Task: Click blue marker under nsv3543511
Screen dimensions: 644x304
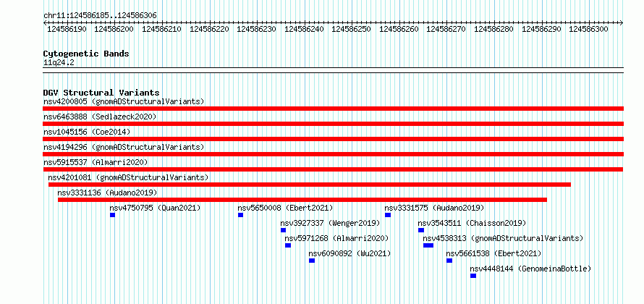Action: coord(421,230)
